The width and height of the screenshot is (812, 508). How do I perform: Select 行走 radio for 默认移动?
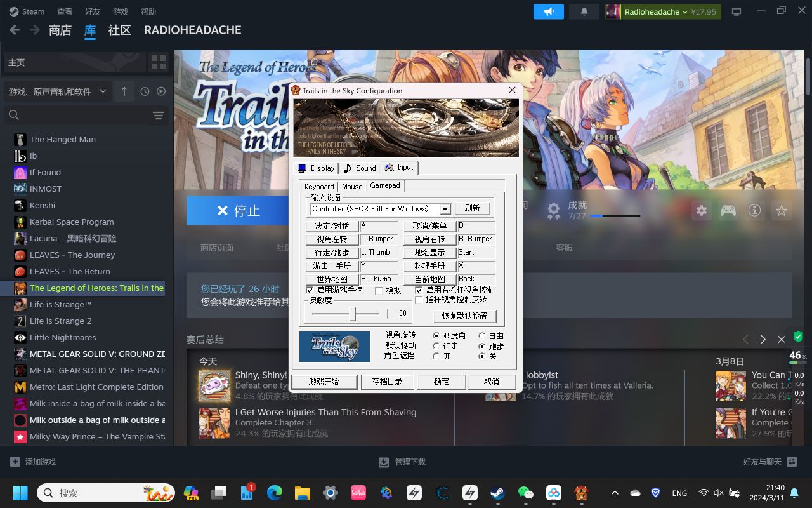[436, 346]
